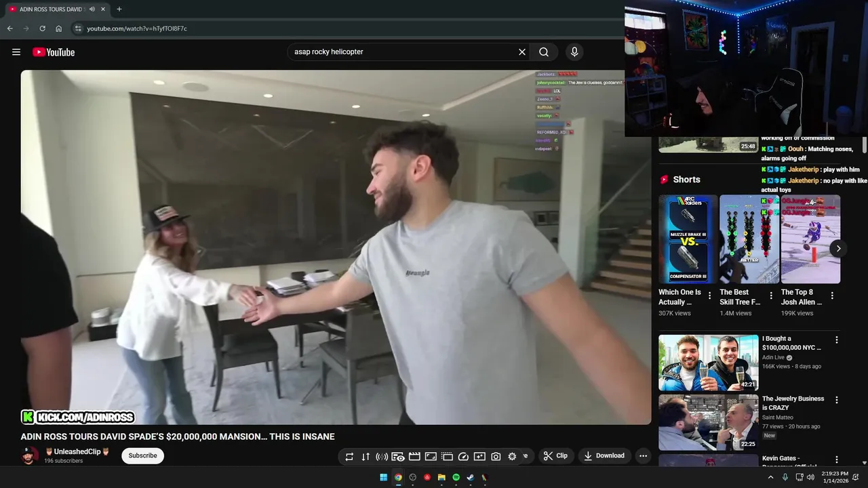868x488 pixels.
Task: Open menu for 'Which One Is Actually' Short
Action: 710,296
